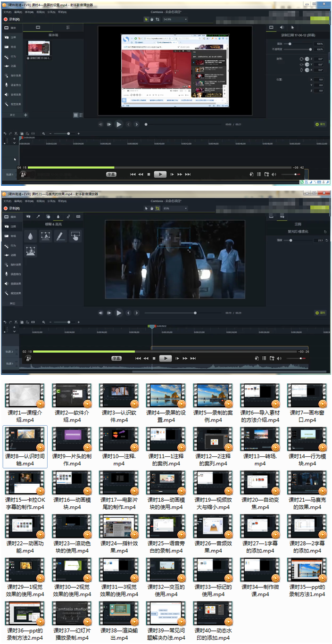Open the 文件(F) menu in the 课时4 window
This screenshot has width=332, height=644.
pos(7,11)
